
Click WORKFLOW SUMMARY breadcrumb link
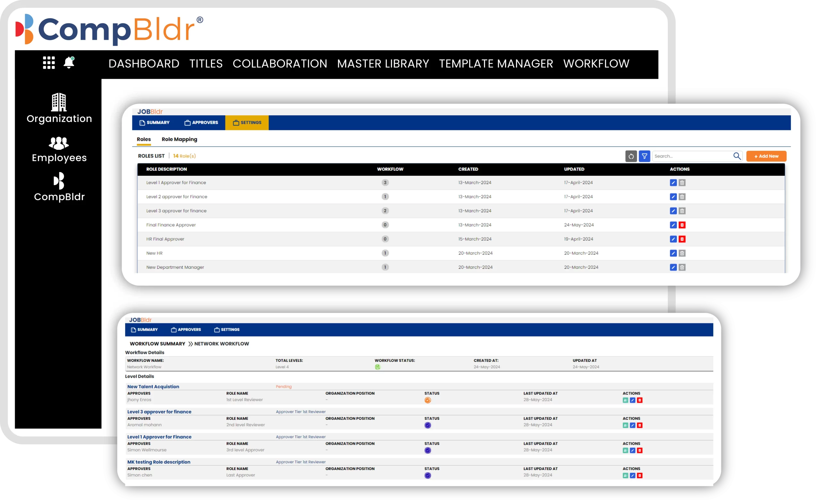[x=157, y=344]
